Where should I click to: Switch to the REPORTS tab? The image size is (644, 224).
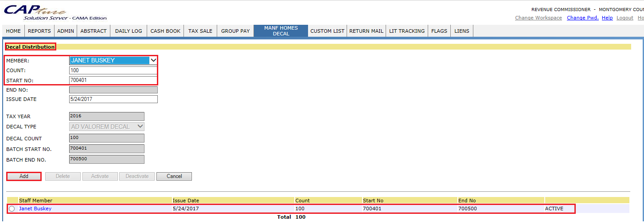tap(39, 31)
